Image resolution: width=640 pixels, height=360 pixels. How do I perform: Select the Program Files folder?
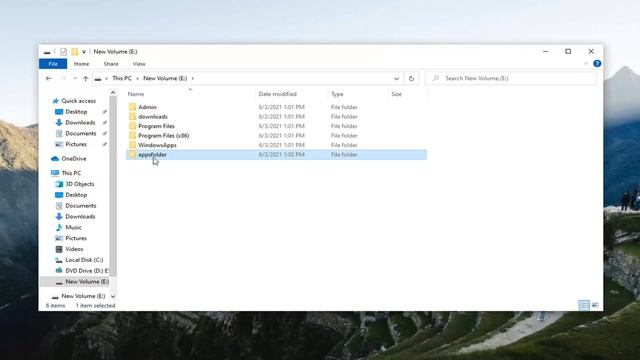coord(156,126)
